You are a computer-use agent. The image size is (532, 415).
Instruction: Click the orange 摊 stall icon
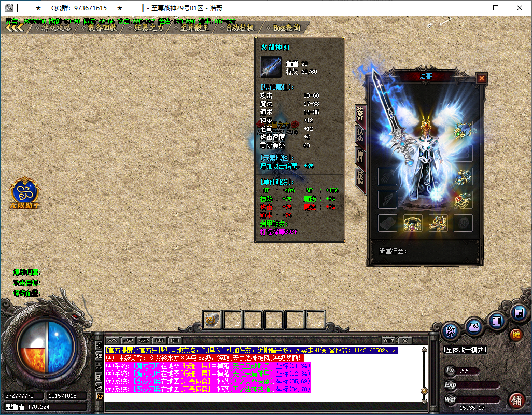tap(516, 335)
